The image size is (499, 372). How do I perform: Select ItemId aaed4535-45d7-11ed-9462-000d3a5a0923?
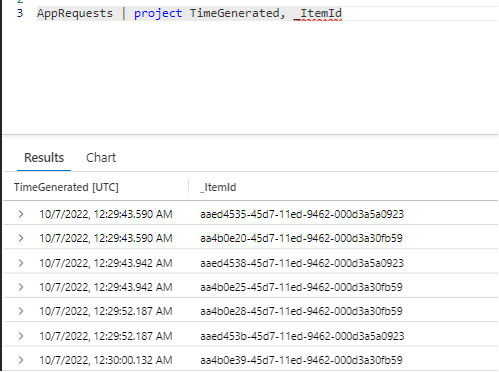point(302,214)
